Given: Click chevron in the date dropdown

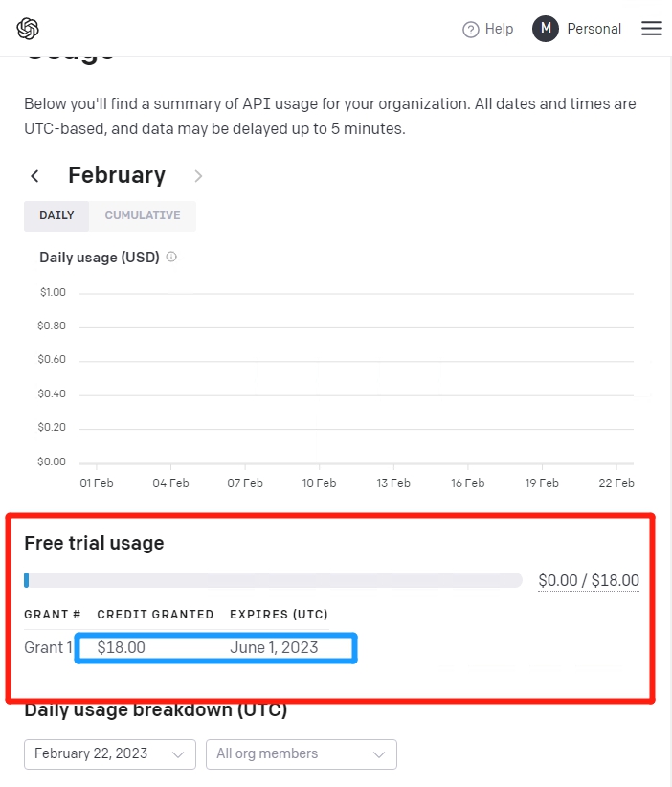Looking at the screenshot, I should coord(178,754).
